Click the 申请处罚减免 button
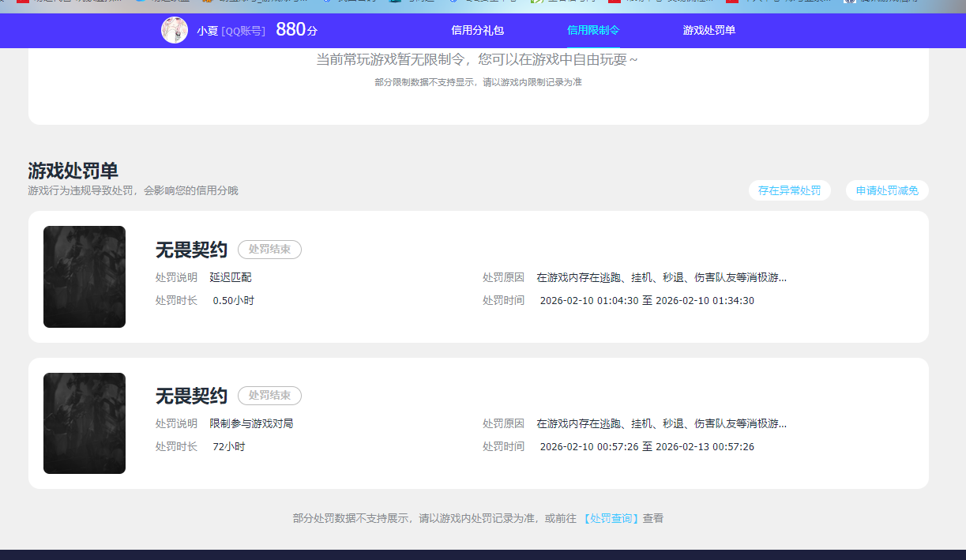 [x=887, y=190]
